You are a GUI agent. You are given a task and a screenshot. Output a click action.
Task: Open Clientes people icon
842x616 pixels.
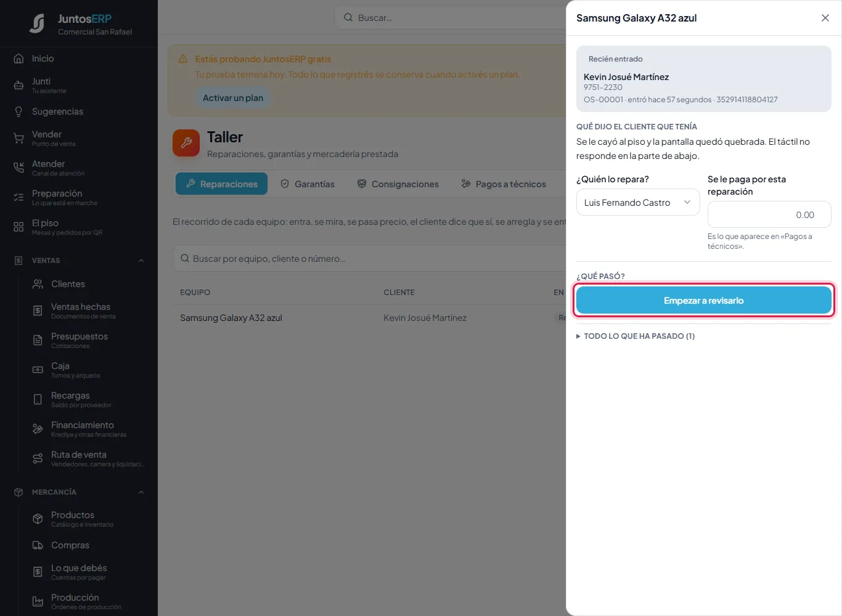click(38, 284)
